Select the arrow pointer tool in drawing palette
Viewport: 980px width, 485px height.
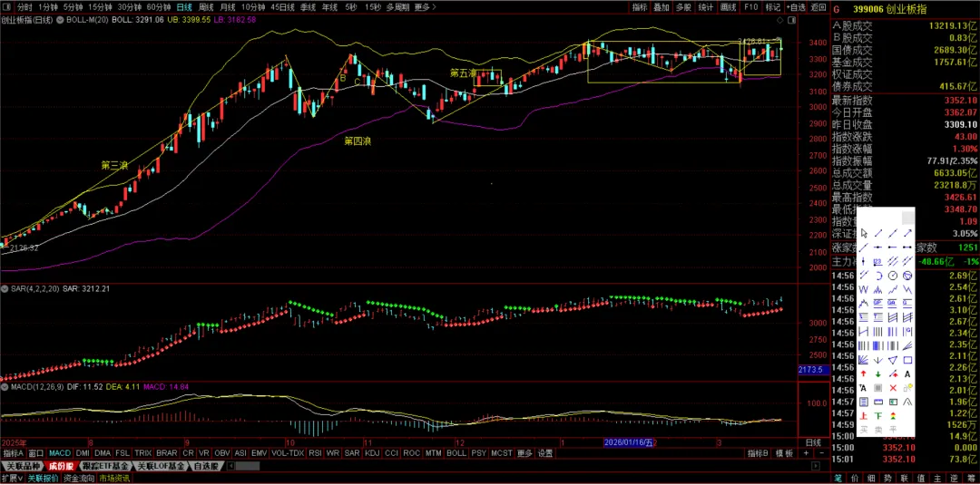864,234
